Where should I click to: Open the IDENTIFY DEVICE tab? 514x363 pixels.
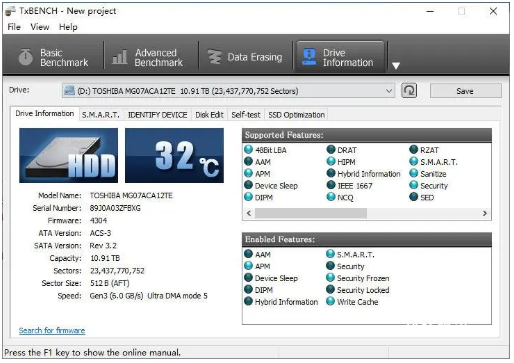(x=157, y=115)
